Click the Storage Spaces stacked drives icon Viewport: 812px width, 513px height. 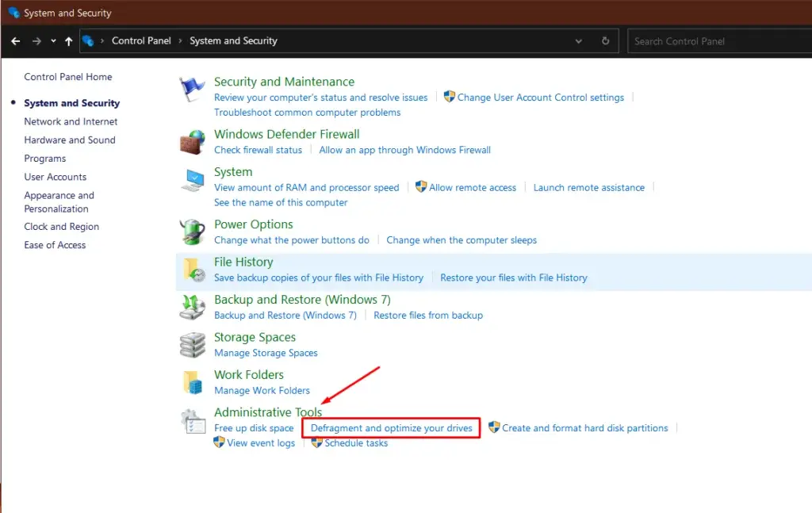pyautogui.click(x=193, y=345)
